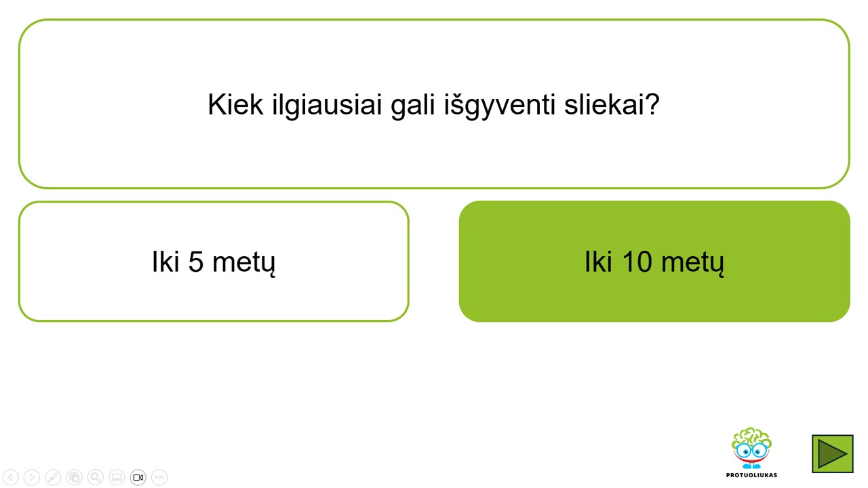The height and width of the screenshot is (488, 868).
Task: Click the Protuoliukas brain logo
Action: pos(751,448)
